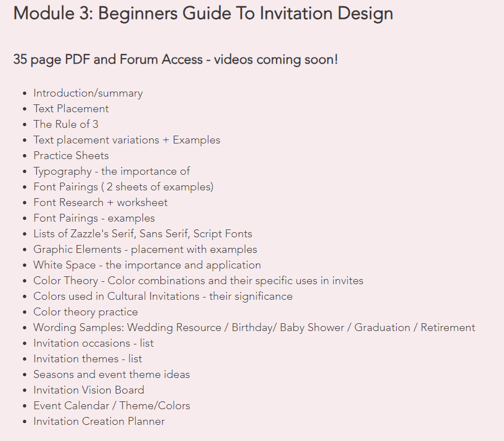Click the Invitation Creation Planner item

coord(99,421)
